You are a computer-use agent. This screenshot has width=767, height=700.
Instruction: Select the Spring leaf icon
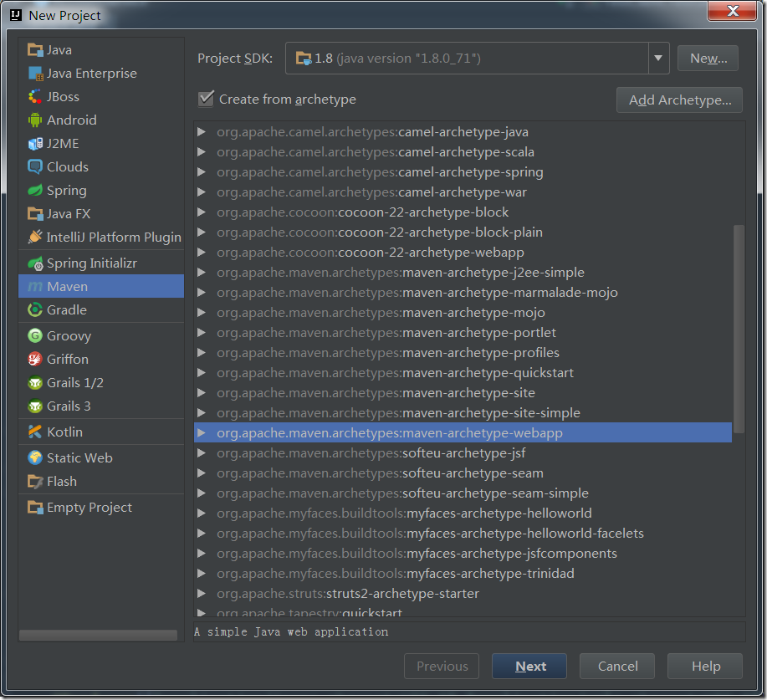pyautogui.click(x=35, y=191)
